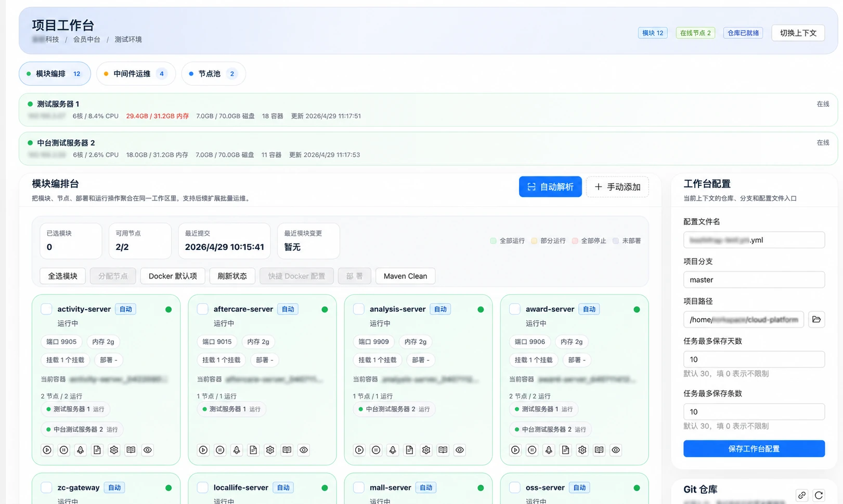Pause the analysis-server module
The height and width of the screenshot is (504, 843).
[x=376, y=450]
